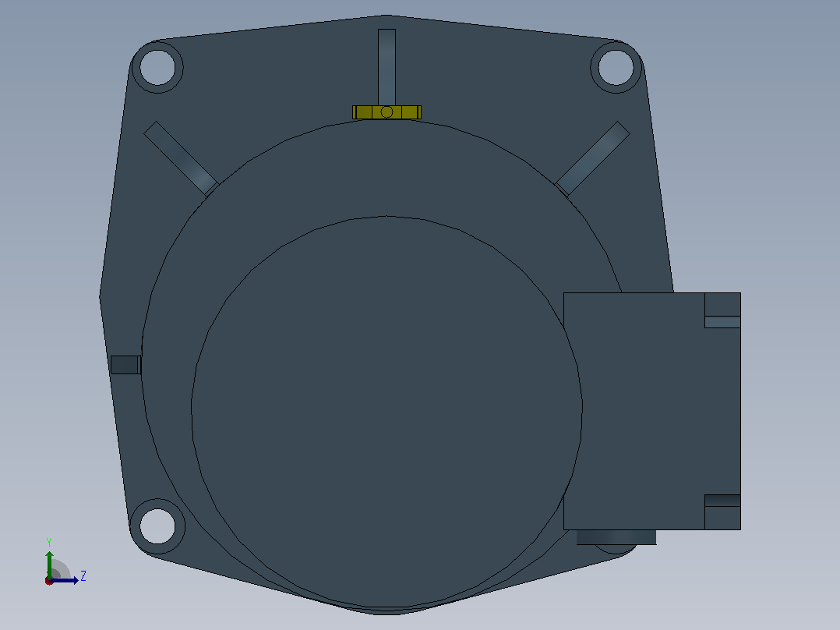Select the rectangular terminal box on the model
Viewport: 840px width, 630px height.
652,411
